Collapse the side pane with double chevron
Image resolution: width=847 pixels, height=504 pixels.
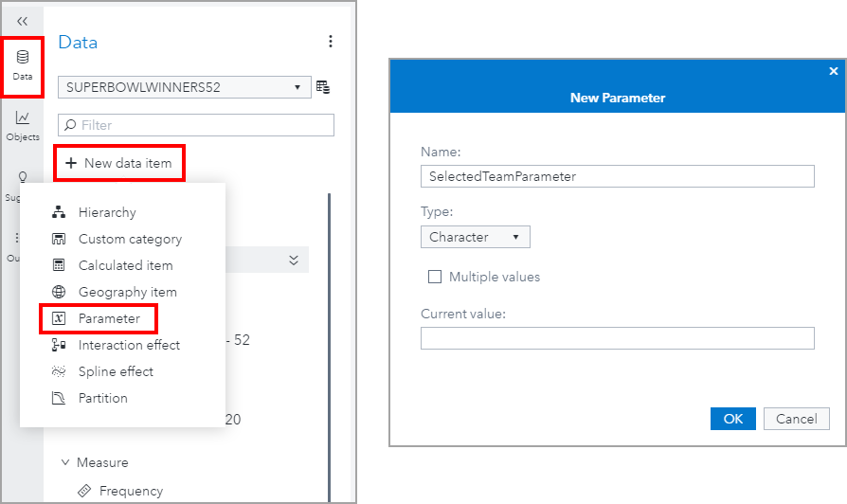22,20
